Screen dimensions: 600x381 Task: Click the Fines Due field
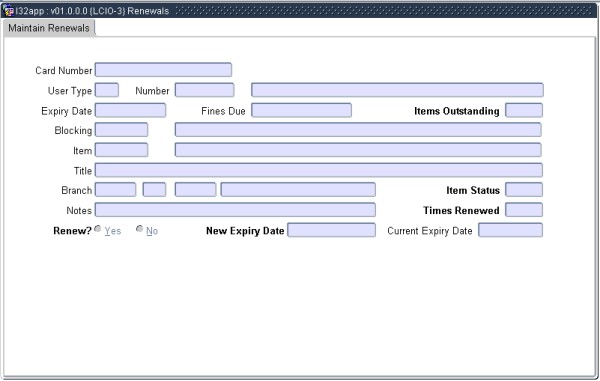[x=302, y=110]
